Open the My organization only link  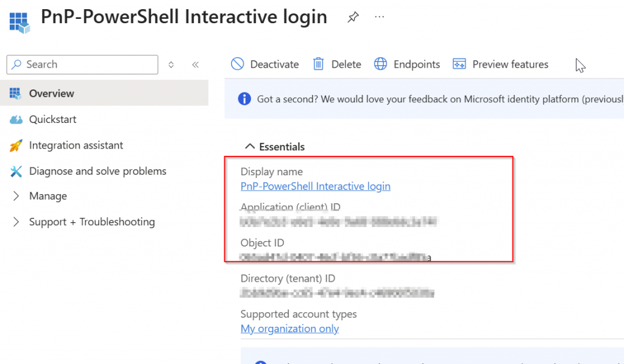[x=289, y=329]
